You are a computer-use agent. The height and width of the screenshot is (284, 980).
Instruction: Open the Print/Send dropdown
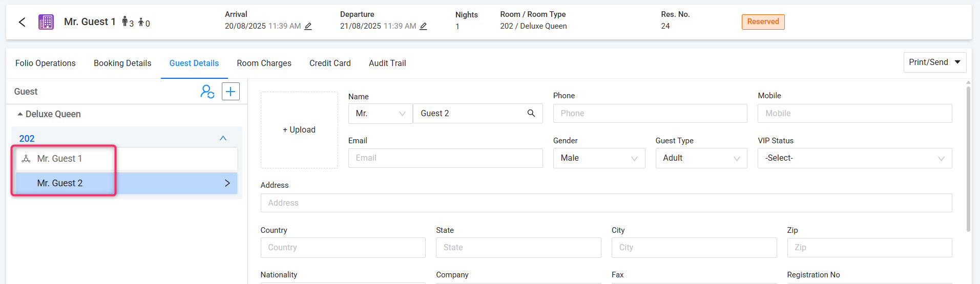[x=935, y=62]
